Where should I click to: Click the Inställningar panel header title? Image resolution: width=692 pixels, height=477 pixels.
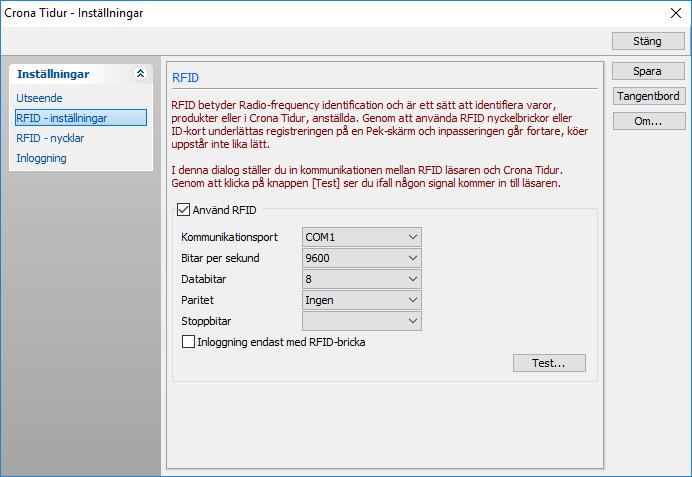pyautogui.click(x=53, y=74)
